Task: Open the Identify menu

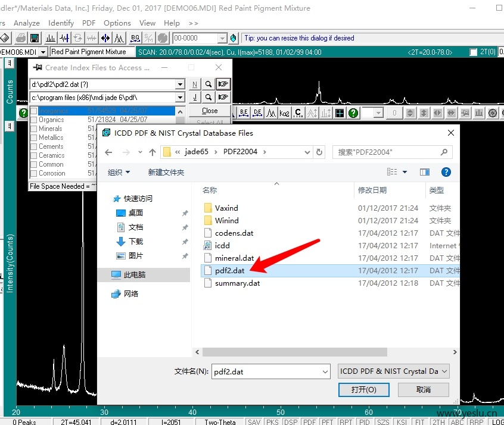Action: [x=61, y=23]
